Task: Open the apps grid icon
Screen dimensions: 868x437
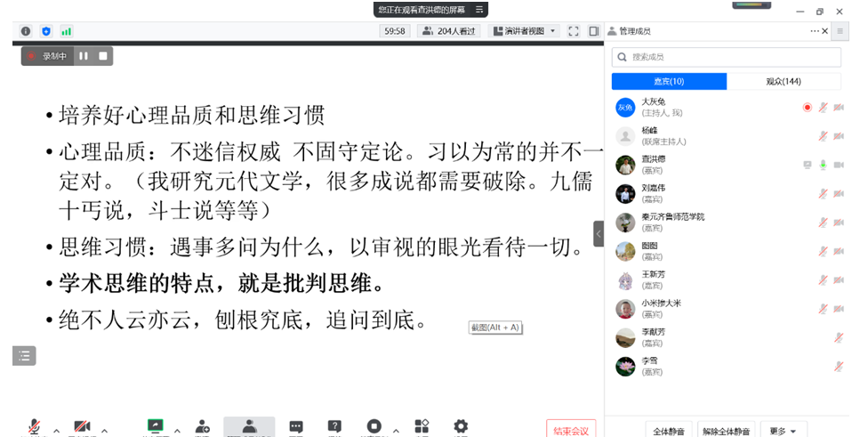Action: [x=422, y=426]
